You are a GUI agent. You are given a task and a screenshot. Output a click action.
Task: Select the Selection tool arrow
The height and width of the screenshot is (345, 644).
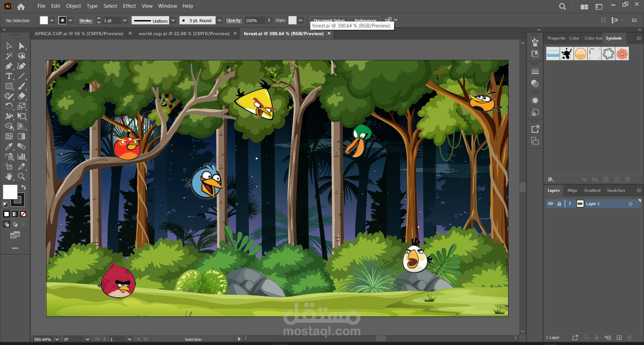9,46
